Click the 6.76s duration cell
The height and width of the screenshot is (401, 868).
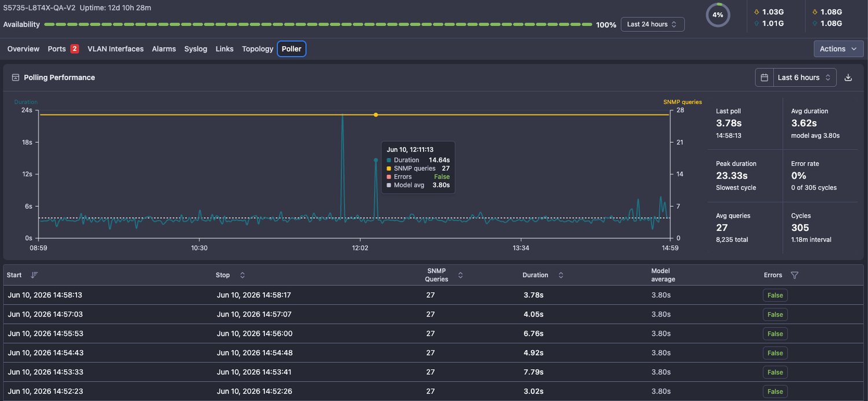(534, 333)
